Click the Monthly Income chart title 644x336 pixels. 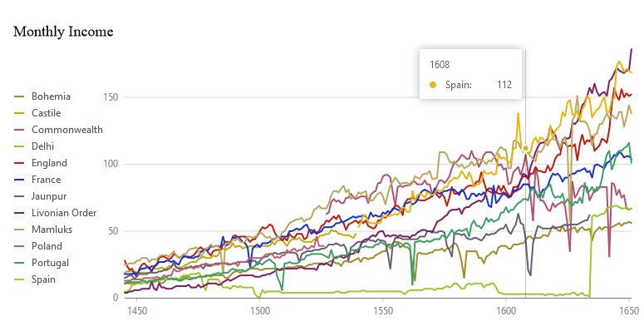coord(63,32)
